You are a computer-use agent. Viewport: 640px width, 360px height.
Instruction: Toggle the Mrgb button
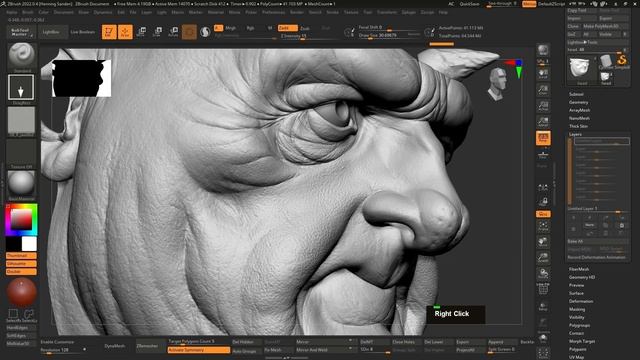(x=231, y=28)
